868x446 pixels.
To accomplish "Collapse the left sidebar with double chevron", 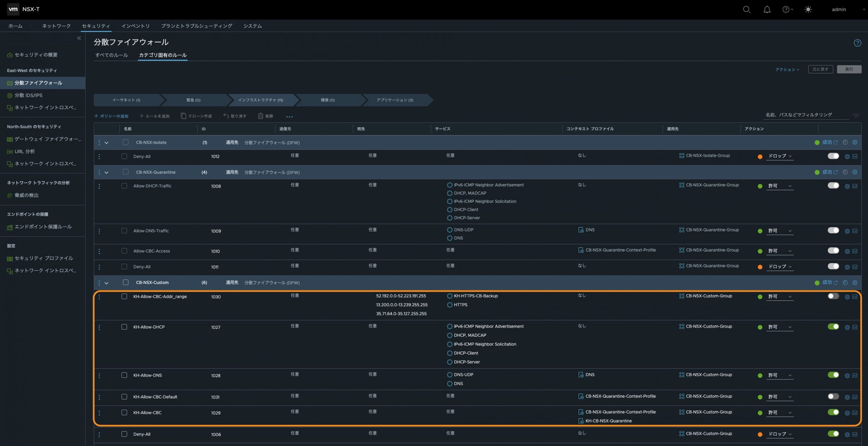I will click(x=79, y=38).
